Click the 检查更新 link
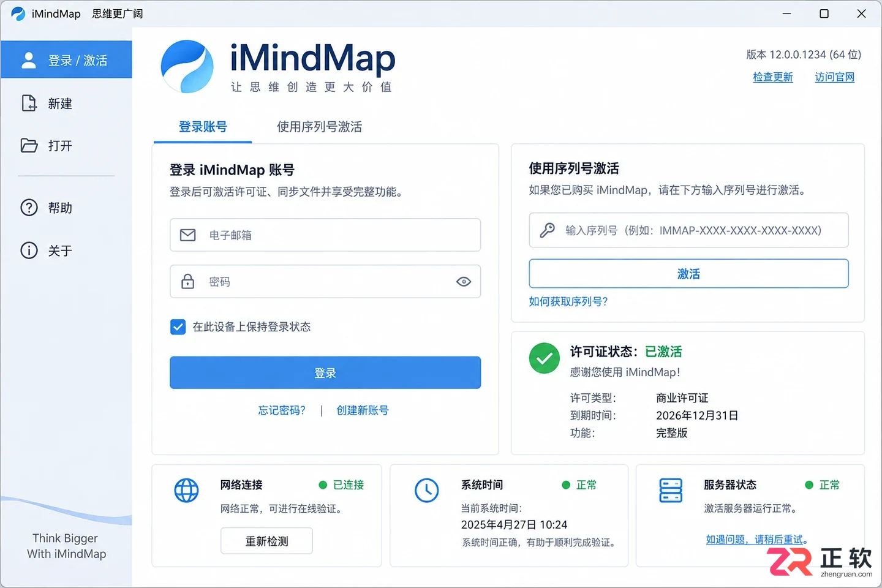Viewport: 882px width, 588px height. point(773,77)
